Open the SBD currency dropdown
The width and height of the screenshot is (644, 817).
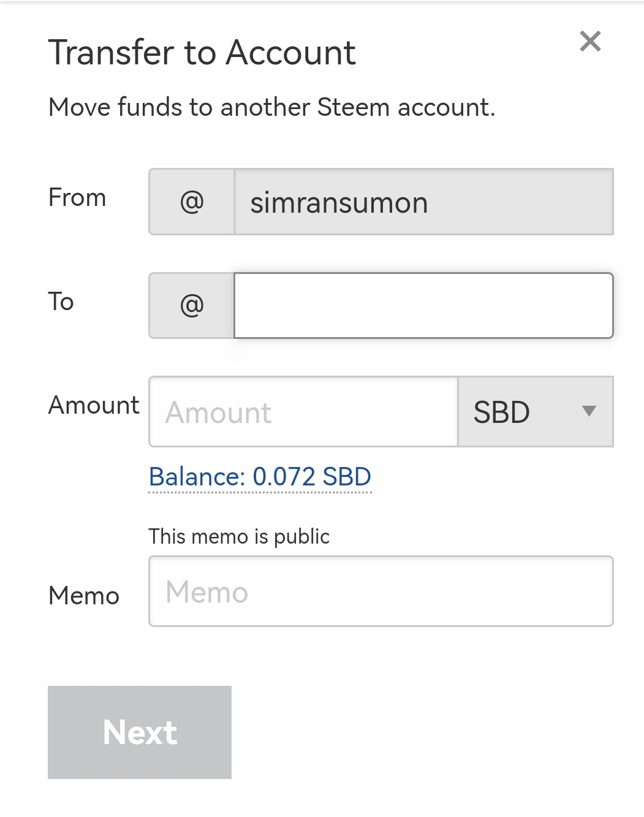point(534,412)
